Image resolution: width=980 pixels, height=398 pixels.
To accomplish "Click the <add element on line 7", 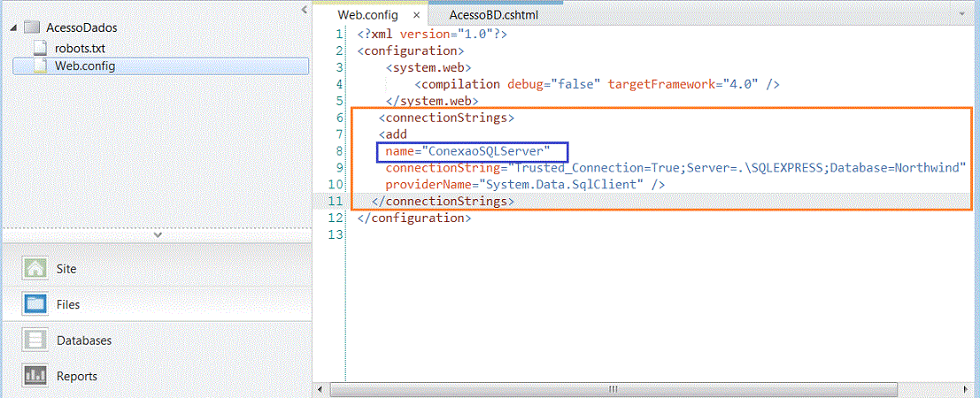I will point(392,134).
